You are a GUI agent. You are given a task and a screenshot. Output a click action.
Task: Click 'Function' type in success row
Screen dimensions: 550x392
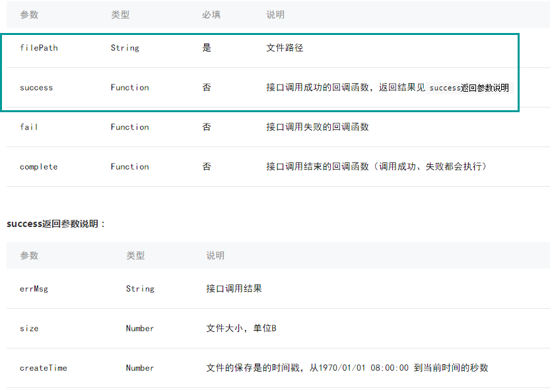130,87
